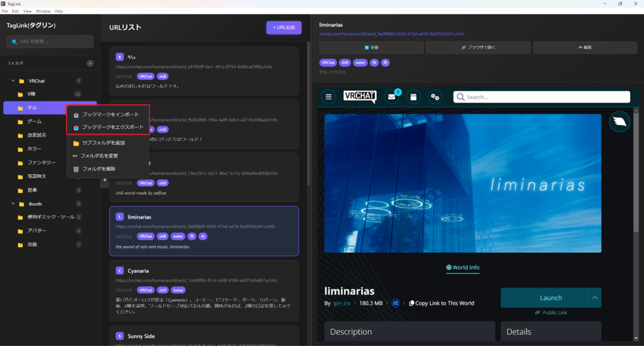Open the VRChat hamburger menu
This screenshot has height=346, width=644.
point(328,97)
